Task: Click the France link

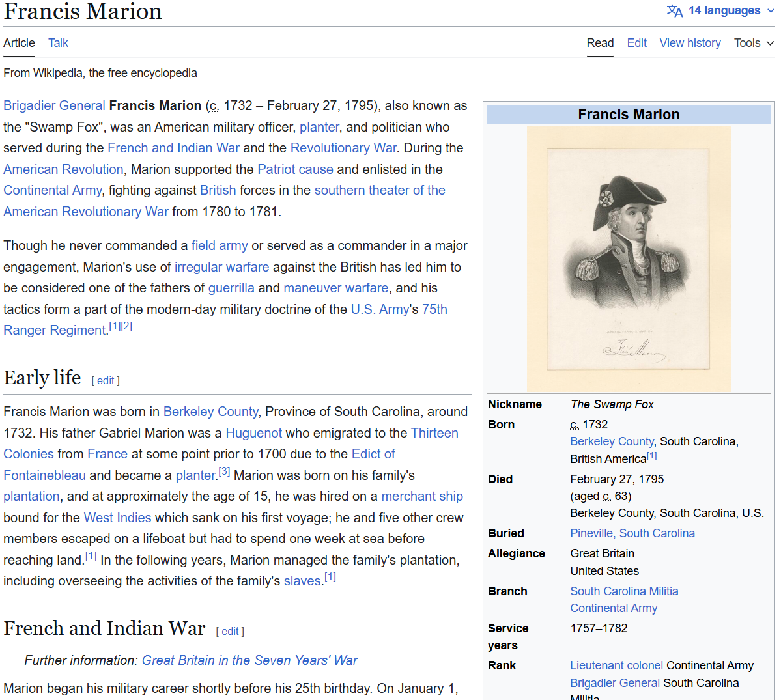Action: pos(107,455)
